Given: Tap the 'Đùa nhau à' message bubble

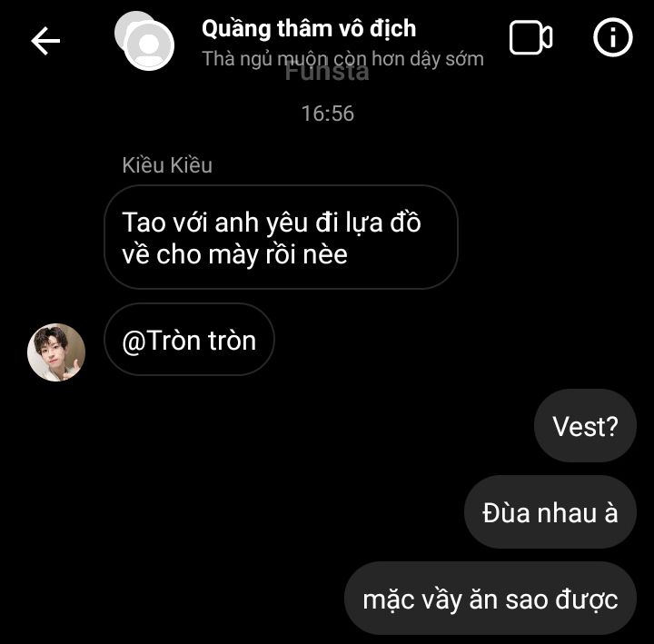Looking at the screenshot, I should (x=551, y=512).
